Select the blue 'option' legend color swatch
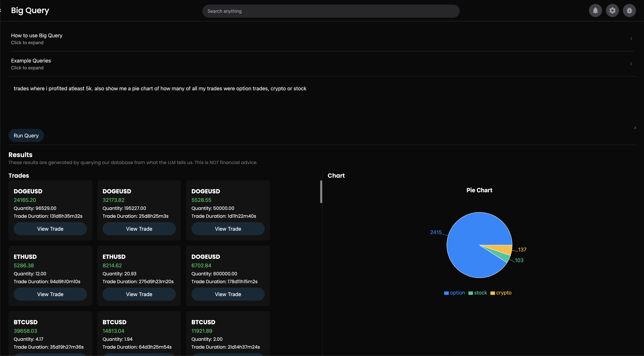This screenshot has width=644, height=356. pos(446,293)
